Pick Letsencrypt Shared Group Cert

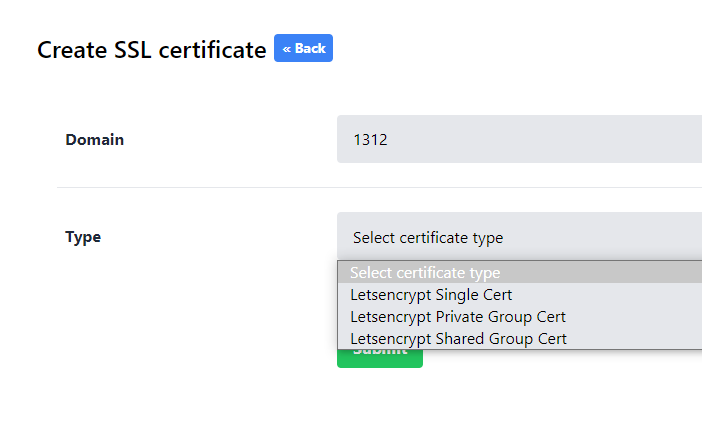[458, 339]
